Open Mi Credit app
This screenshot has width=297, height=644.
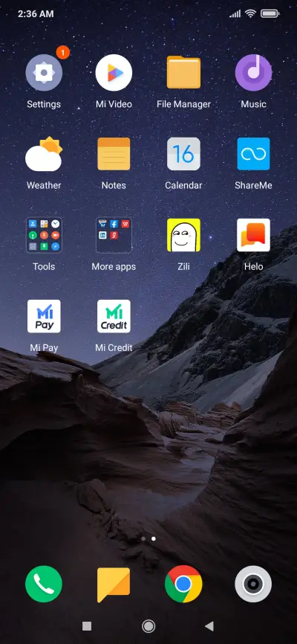(114, 316)
